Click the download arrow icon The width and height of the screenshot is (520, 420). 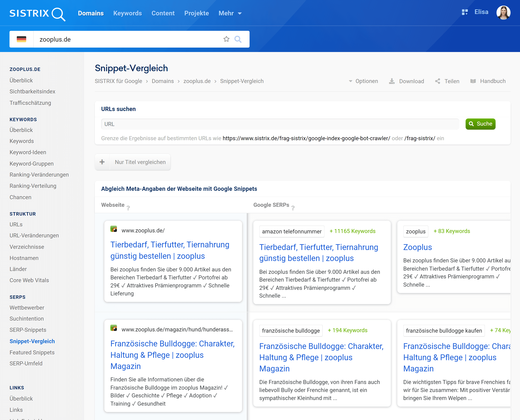tap(392, 81)
